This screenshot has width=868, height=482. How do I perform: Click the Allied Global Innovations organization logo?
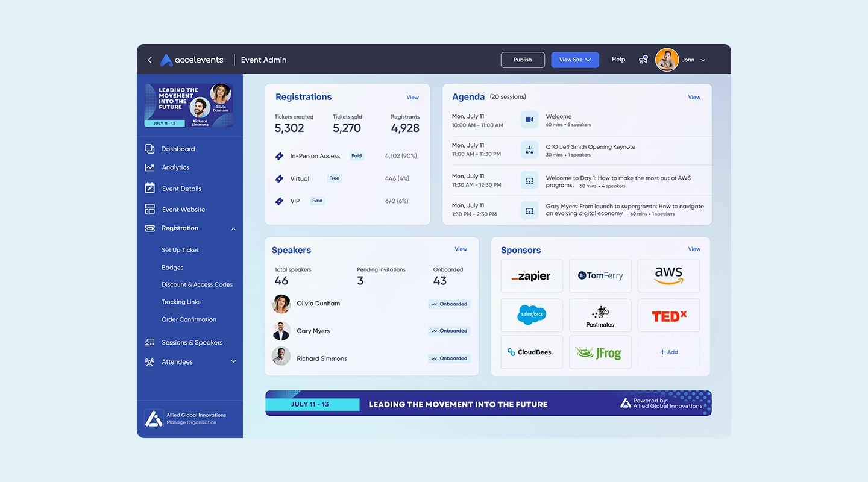point(153,418)
